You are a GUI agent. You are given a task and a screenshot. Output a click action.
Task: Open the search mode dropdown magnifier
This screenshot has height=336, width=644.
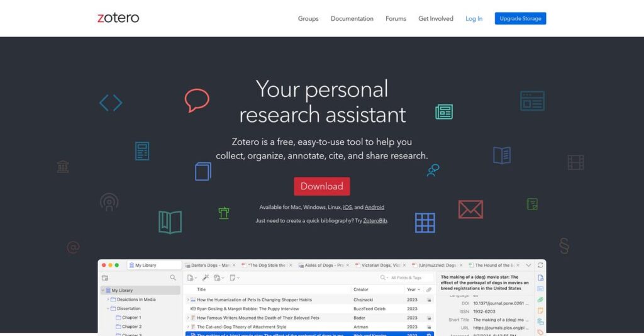(x=384, y=278)
